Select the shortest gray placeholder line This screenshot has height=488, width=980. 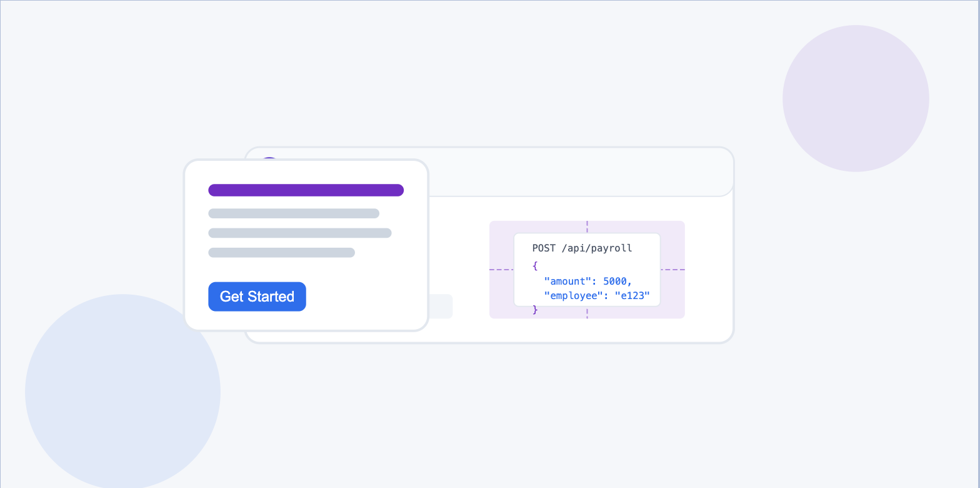(281, 253)
